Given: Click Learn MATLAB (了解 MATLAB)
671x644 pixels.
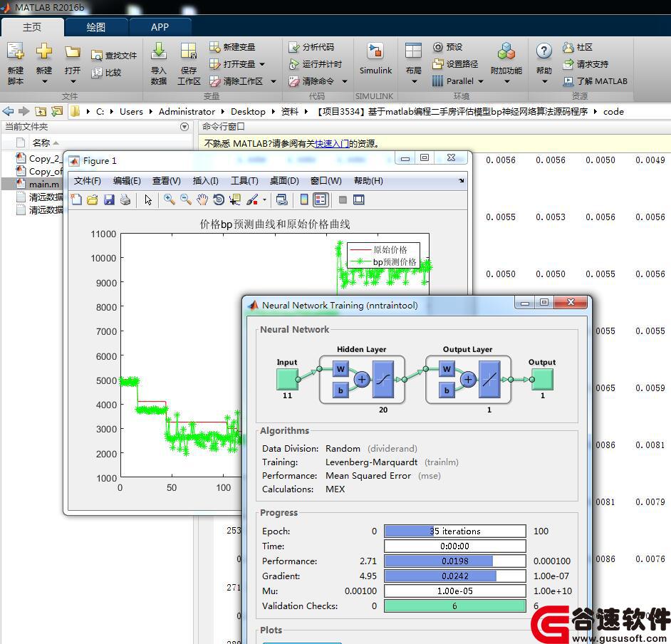Looking at the screenshot, I should click(x=595, y=81).
